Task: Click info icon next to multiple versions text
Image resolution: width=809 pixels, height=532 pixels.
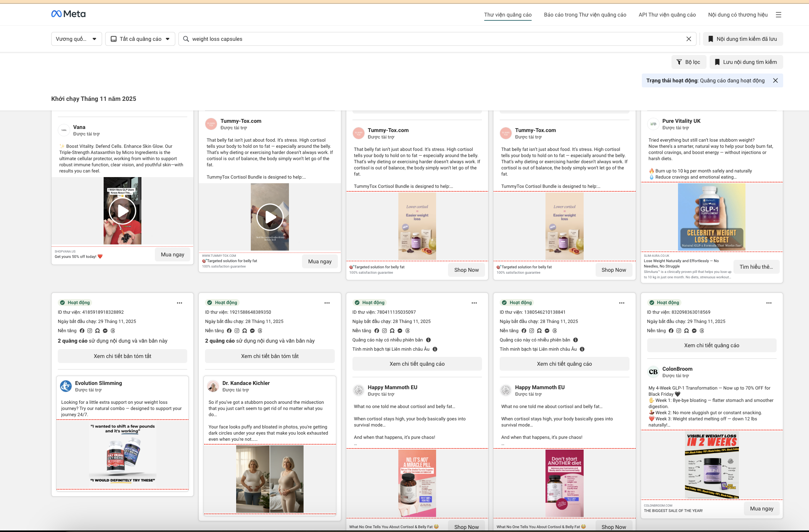Action: [x=428, y=340]
